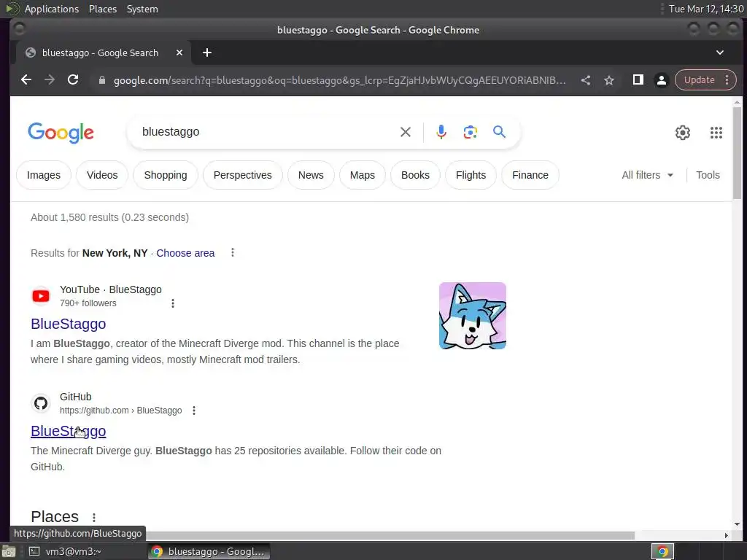Expand the Chrome tab search dropdown
Screen dimensions: 747x560
click(x=720, y=52)
